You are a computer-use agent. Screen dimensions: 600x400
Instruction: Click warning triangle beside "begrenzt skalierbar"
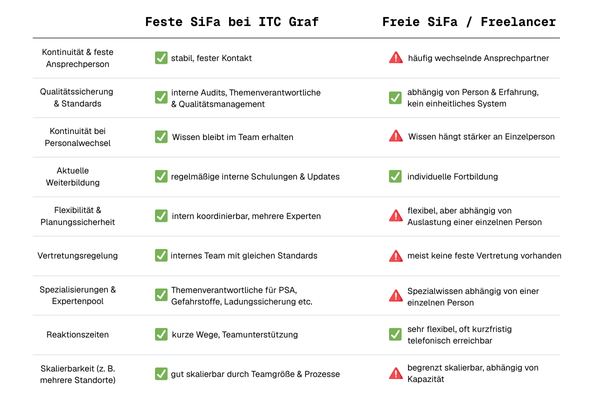pyautogui.click(x=396, y=373)
